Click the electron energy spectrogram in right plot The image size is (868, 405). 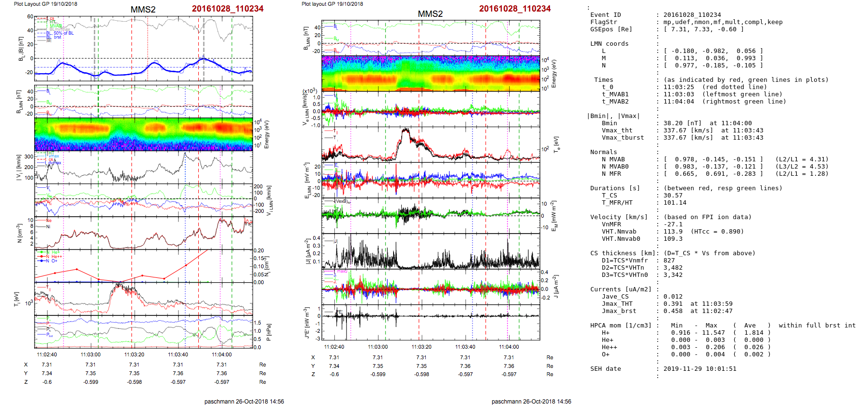pos(431,73)
